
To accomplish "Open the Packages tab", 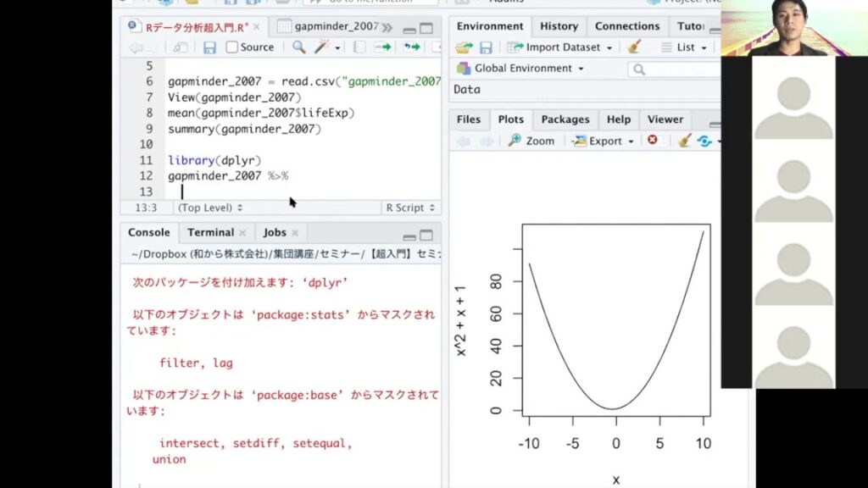I will [x=565, y=119].
